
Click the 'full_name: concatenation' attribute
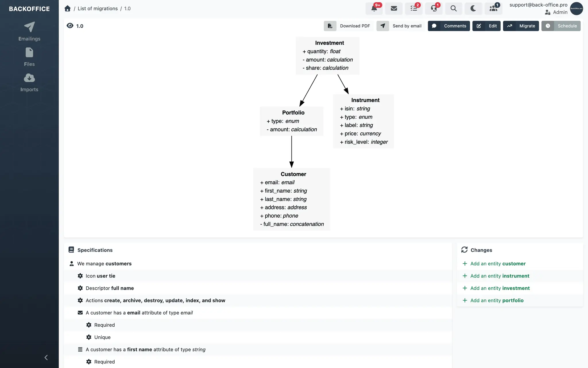tap(292, 224)
